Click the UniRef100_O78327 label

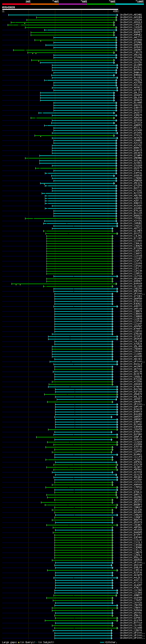point(131,135)
